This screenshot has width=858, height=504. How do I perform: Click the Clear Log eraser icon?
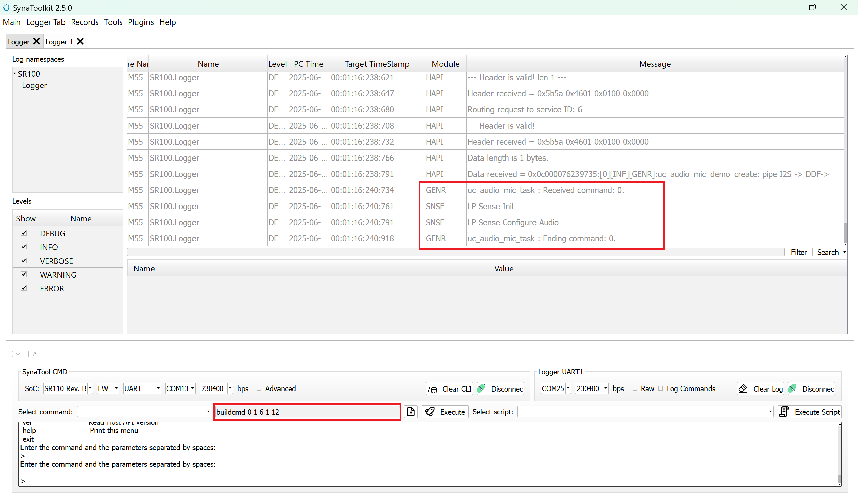743,388
